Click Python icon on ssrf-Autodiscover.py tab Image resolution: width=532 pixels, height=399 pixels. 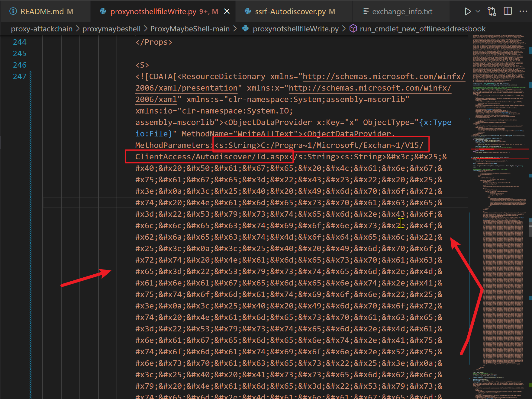tap(248, 11)
